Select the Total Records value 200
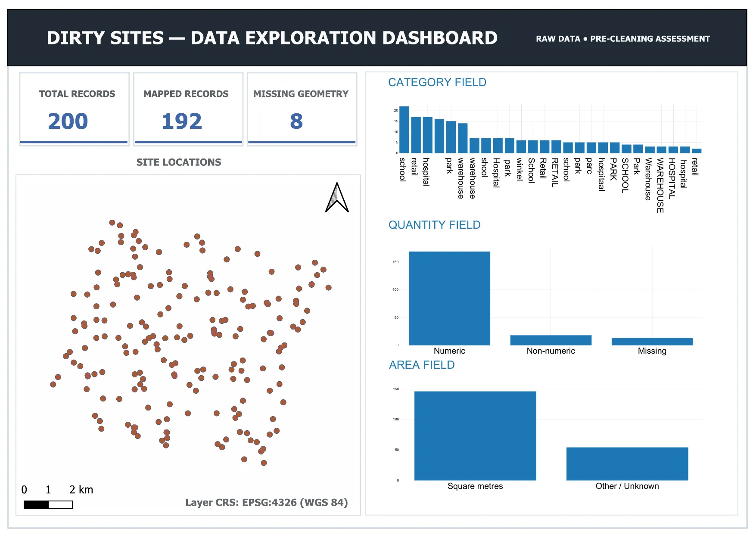The height and width of the screenshot is (535, 756). pyautogui.click(x=68, y=121)
